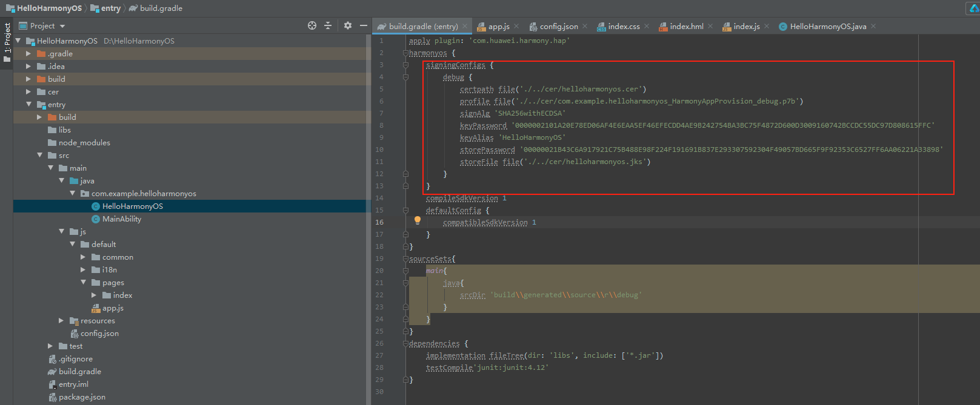Open the Project view dropdown

point(42,26)
